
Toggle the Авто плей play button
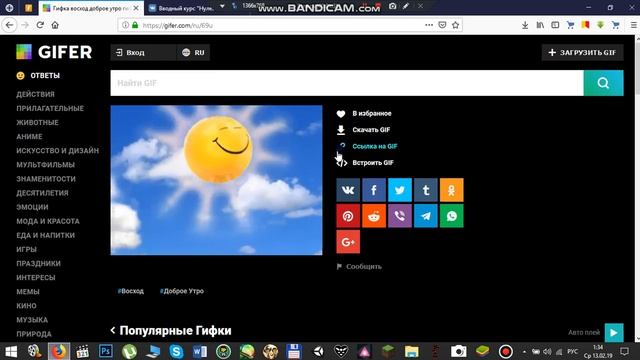pos(614,332)
